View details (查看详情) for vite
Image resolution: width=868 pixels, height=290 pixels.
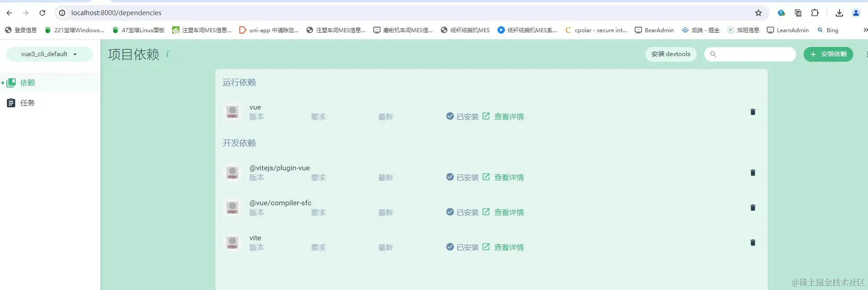509,247
